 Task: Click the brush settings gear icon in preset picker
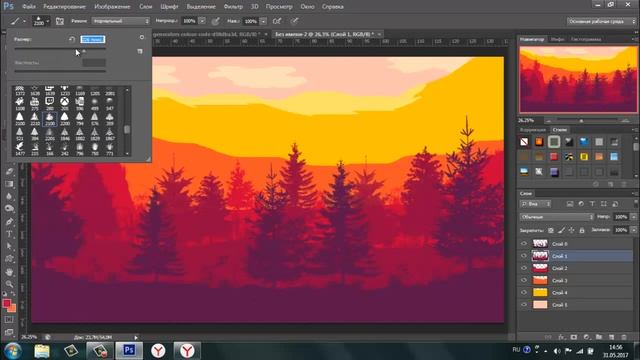142,37
